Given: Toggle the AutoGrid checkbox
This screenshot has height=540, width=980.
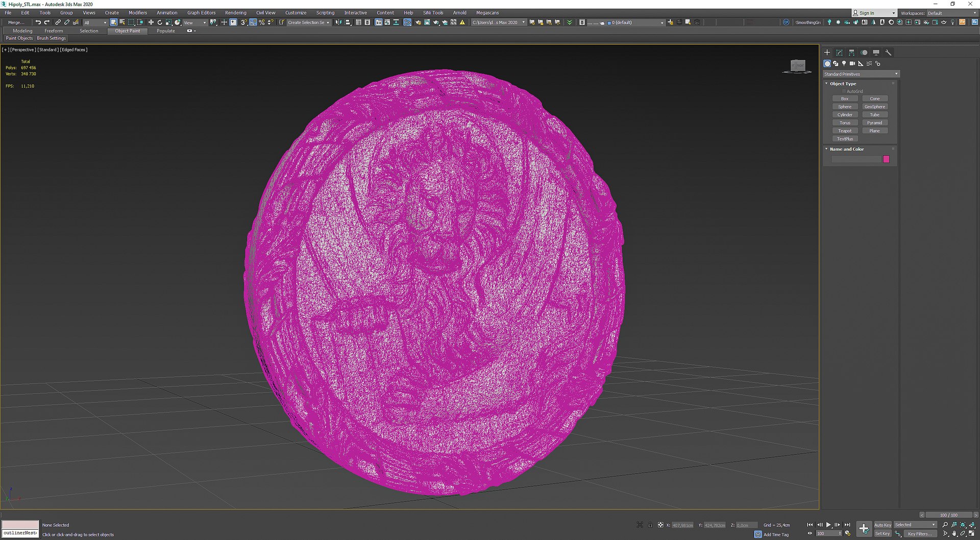Looking at the screenshot, I should coord(844,91).
